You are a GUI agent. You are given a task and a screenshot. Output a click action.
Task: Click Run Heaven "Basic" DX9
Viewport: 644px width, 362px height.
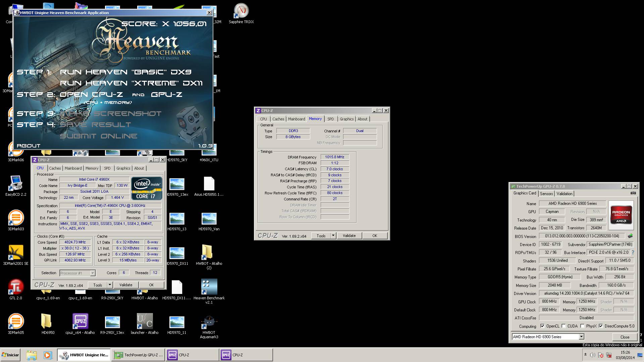click(x=126, y=72)
